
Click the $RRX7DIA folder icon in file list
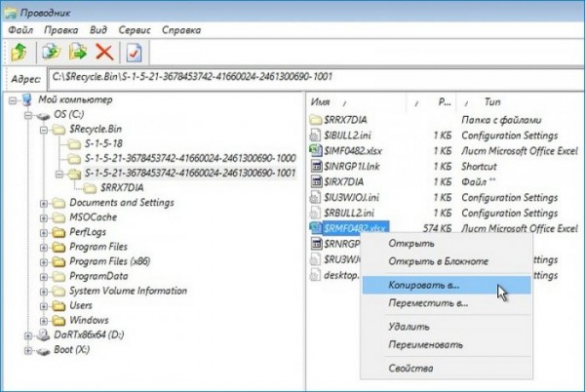[x=315, y=120]
